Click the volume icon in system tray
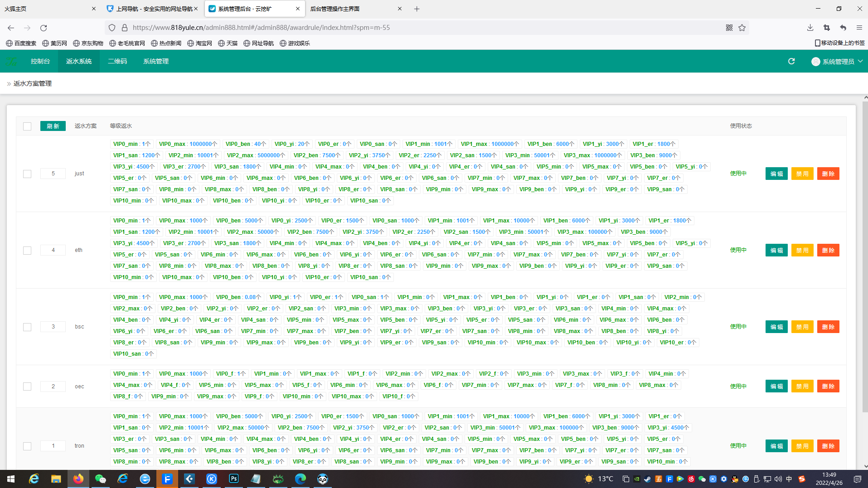This screenshot has width=868, height=488. [778, 479]
